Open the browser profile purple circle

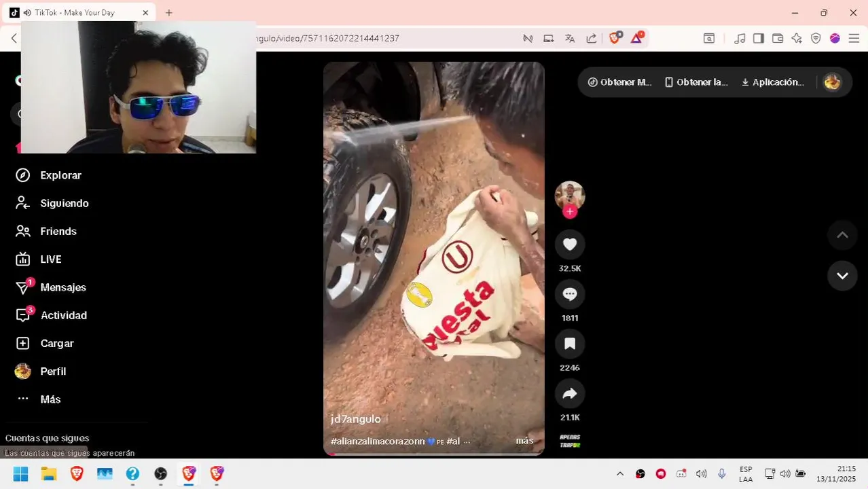835,38
